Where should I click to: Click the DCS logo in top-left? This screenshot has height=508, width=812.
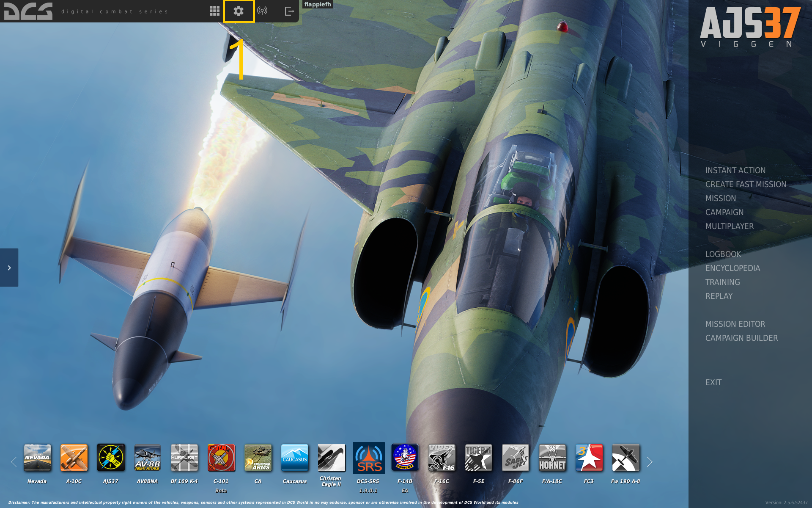click(x=28, y=11)
